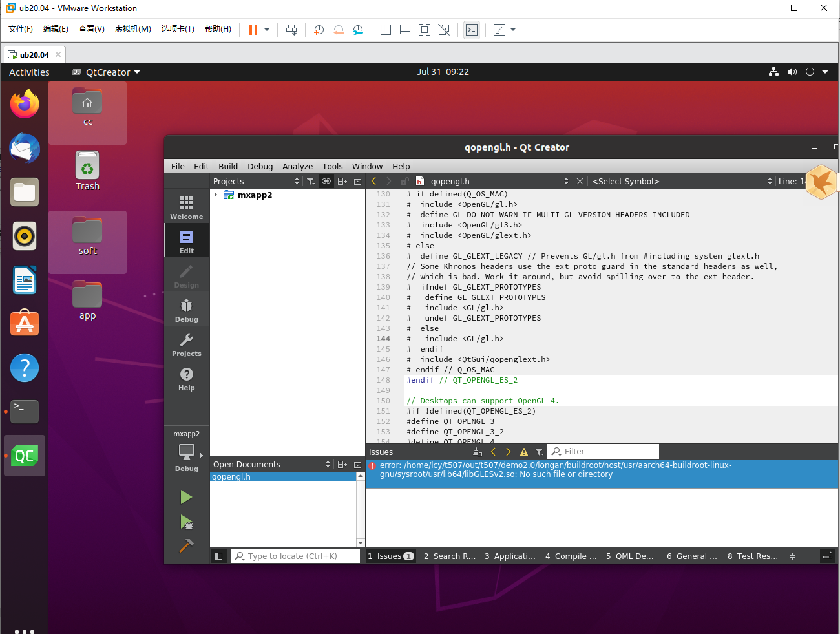Toggle VMware library sidebar
Screen dimensions: 840x634
click(x=386, y=30)
